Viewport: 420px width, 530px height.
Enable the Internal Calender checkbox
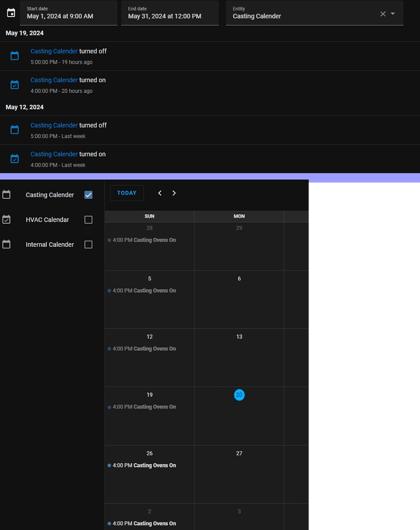88,244
